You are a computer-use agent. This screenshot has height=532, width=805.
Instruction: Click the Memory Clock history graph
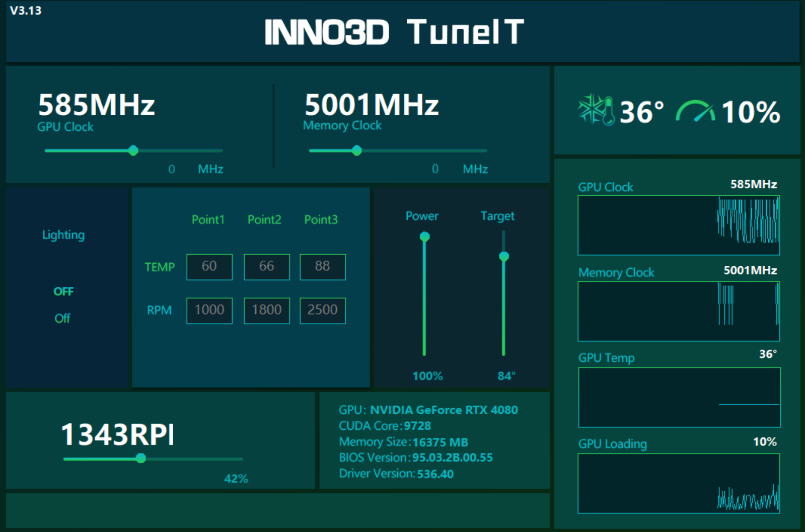coord(679,311)
